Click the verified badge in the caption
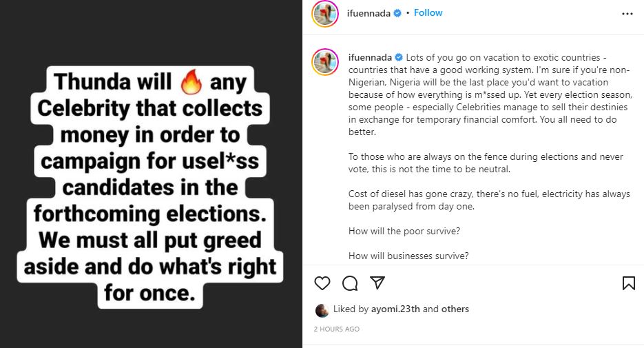Viewport: 644px width, 348px height. pos(397,57)
